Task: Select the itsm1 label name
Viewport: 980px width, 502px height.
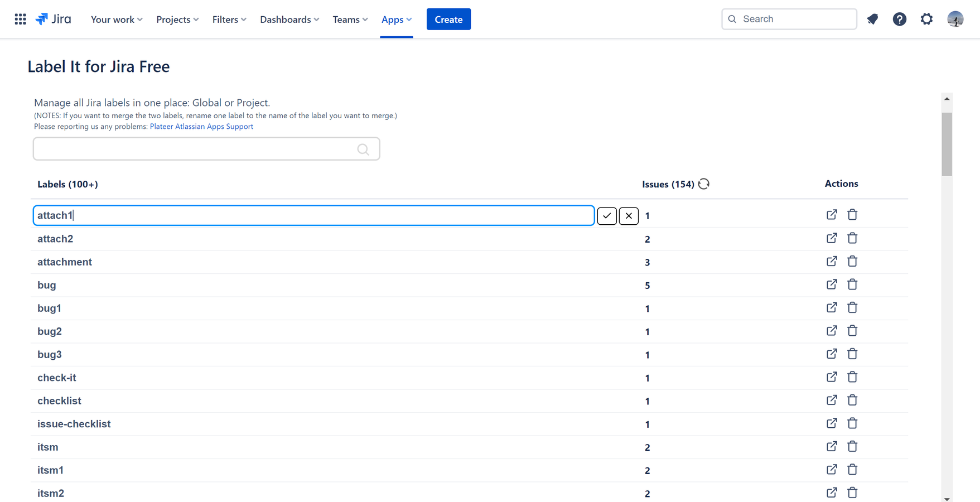Action: (x=50, y=470)
